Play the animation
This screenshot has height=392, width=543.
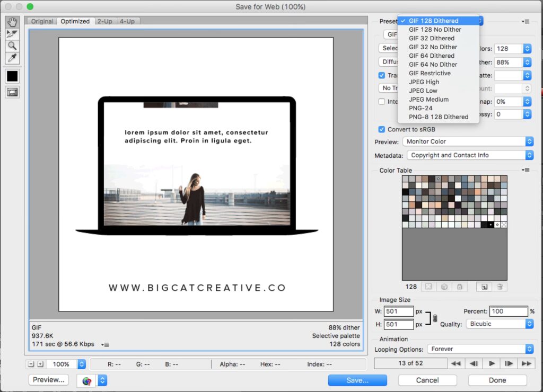[492, 363]
